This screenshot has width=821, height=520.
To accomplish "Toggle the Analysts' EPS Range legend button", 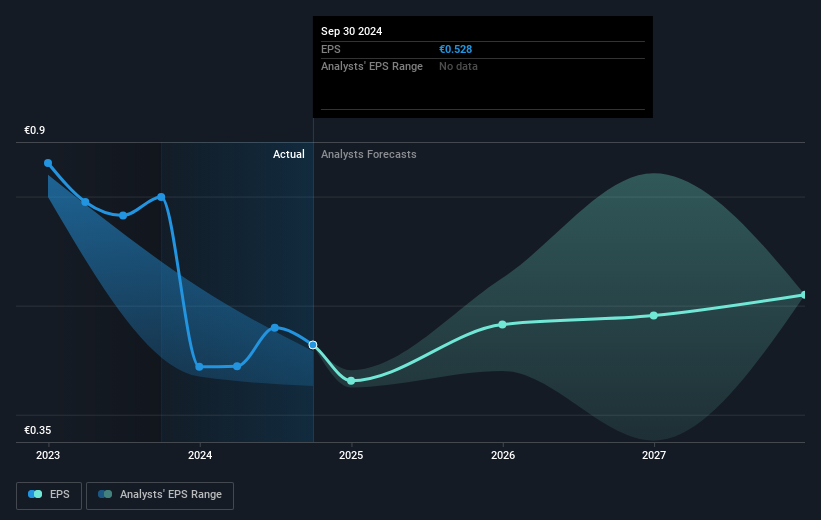I will pos(160,495).
